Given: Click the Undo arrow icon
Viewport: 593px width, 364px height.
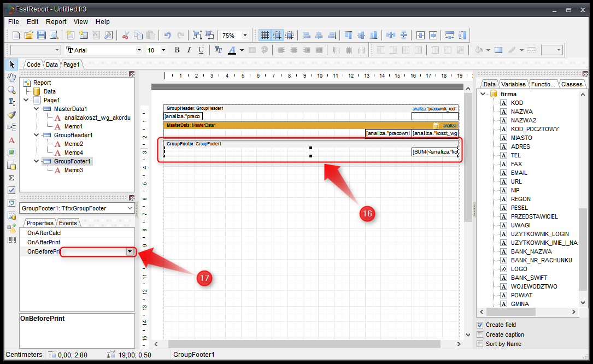Looking at the screenshot, I should pyautogui.click(x=167, y=35).
